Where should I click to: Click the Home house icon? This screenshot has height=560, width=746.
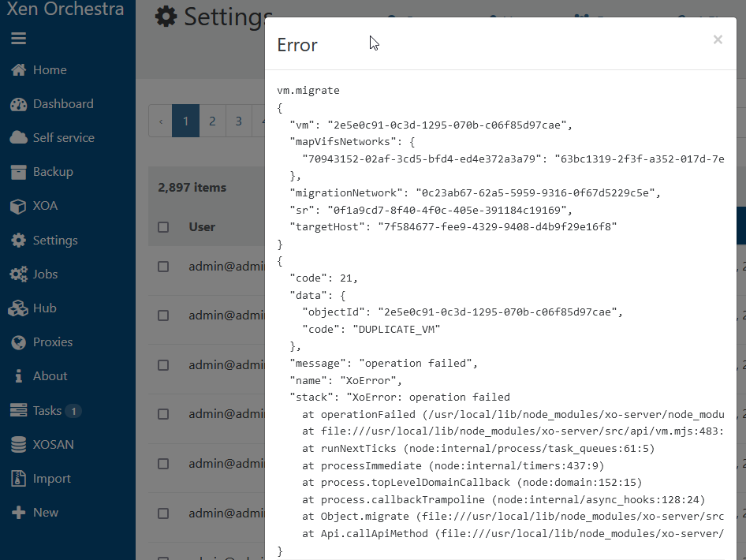click(19, 70)
